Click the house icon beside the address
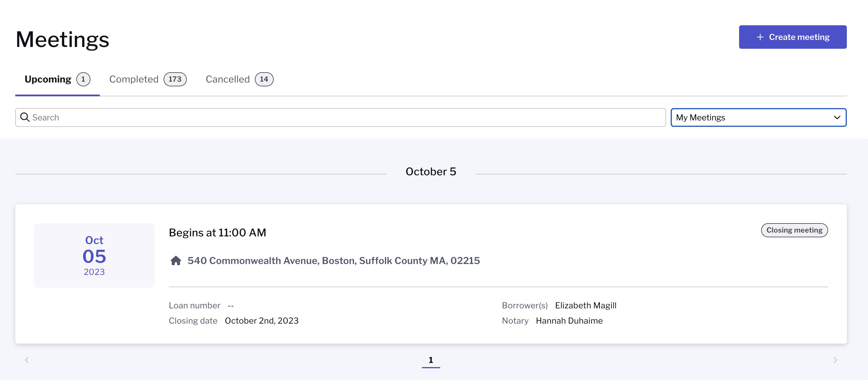 click(176, 260)
